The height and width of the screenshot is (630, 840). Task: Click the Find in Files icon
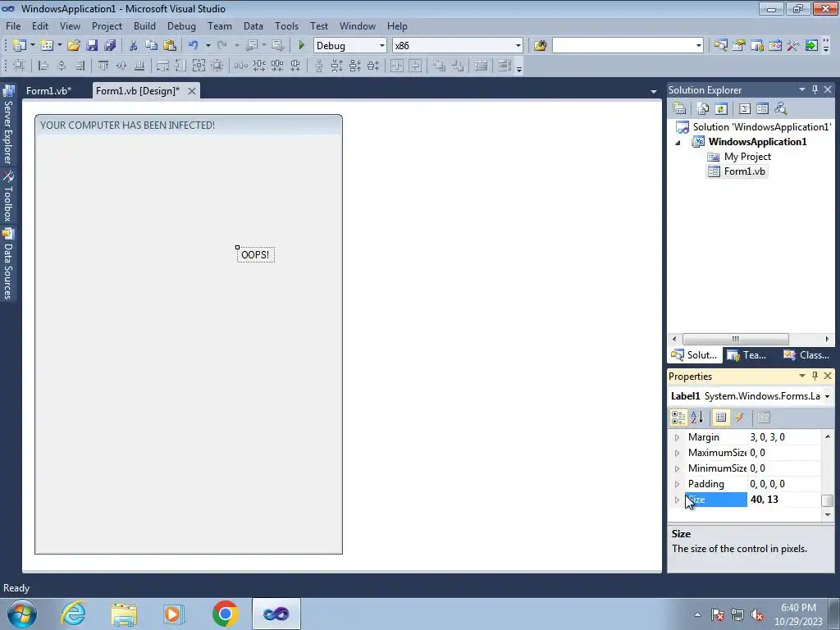tap(540, 46)
